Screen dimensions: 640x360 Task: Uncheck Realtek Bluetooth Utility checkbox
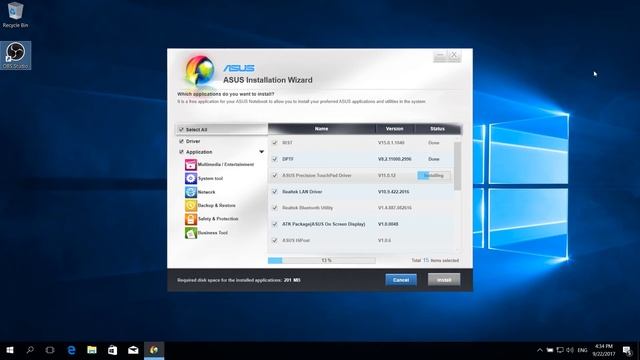[x=275, y=208]
